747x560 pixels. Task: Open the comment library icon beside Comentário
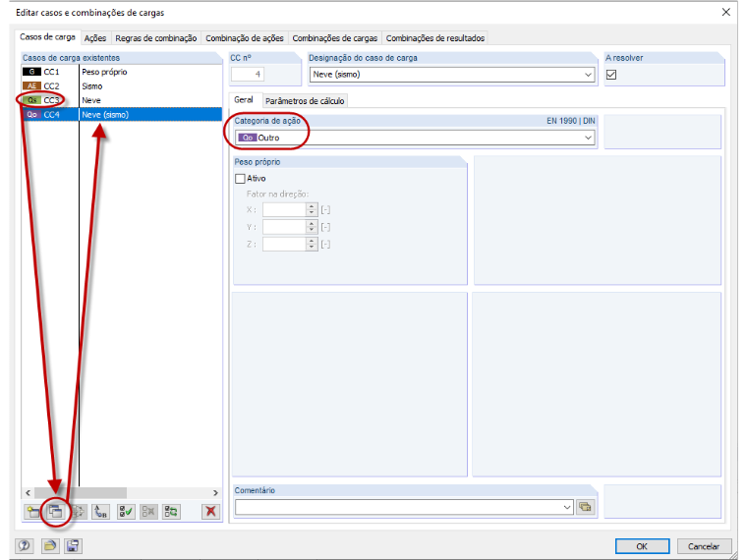click(x=586, y=507)
